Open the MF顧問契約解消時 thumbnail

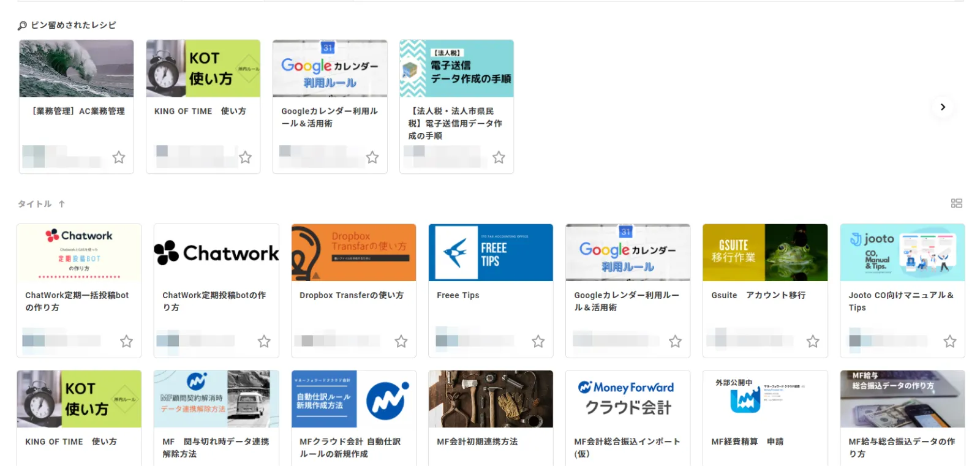[216, 399]
